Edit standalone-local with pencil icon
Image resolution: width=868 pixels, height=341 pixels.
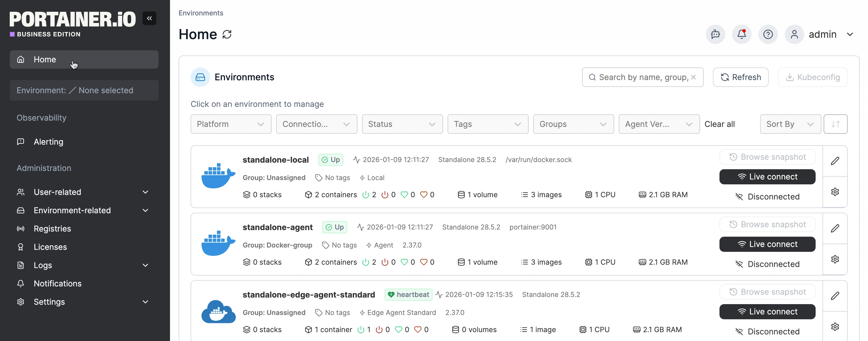click(835, 161)
